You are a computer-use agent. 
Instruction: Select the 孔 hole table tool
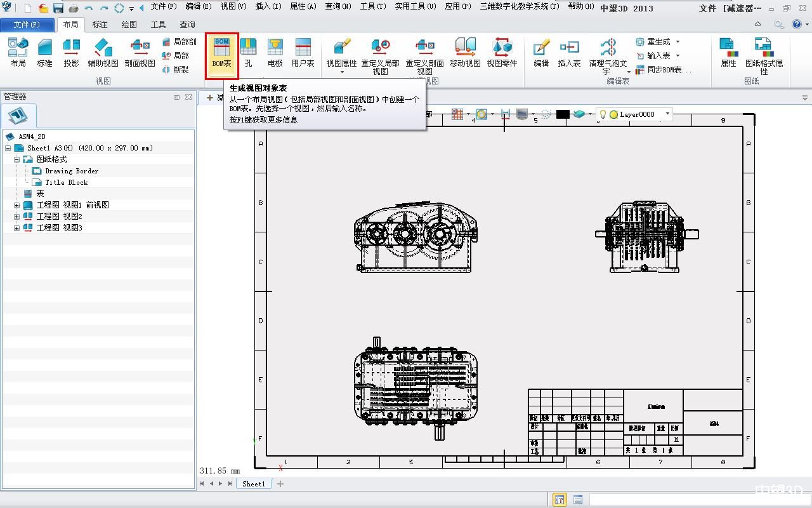point(248,52)
